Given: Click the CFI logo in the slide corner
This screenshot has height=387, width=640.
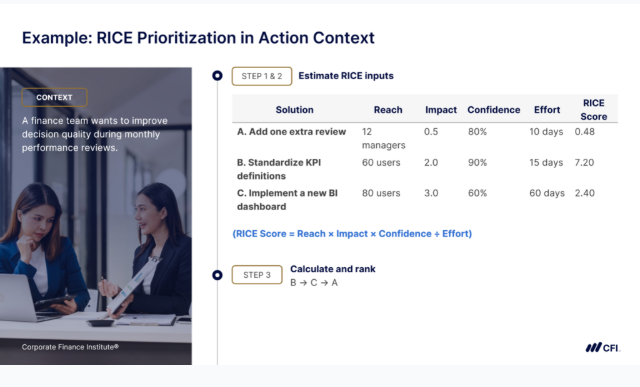Looking at the screenshot, I should pos(603,348).
